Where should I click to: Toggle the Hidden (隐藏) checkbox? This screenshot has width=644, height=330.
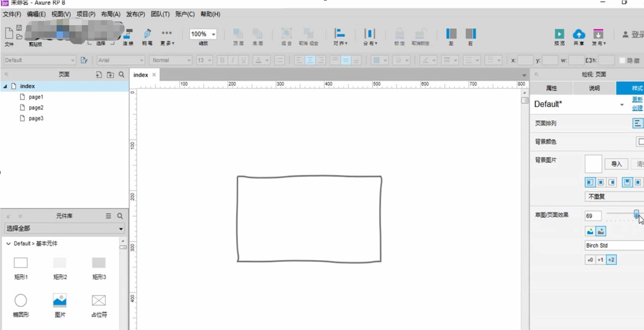click(623, 61)
